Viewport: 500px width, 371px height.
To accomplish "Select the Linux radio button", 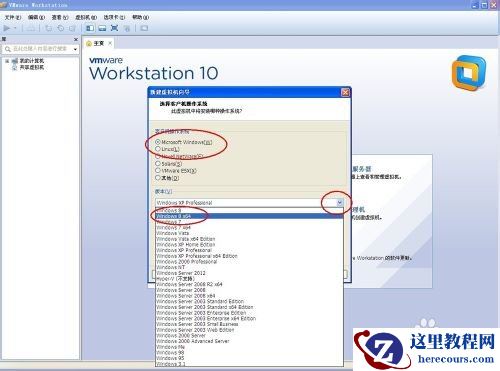I will pos(158,149).
